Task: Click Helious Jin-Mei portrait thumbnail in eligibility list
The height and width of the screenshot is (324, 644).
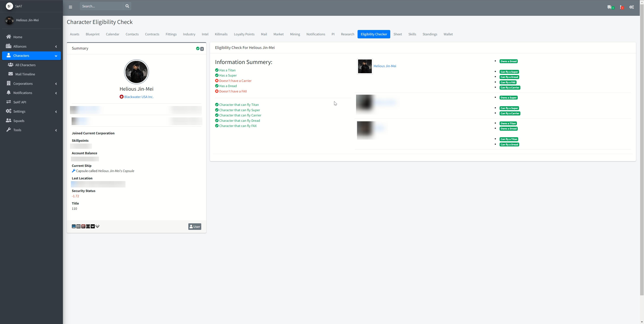Action: coord(365,66)
